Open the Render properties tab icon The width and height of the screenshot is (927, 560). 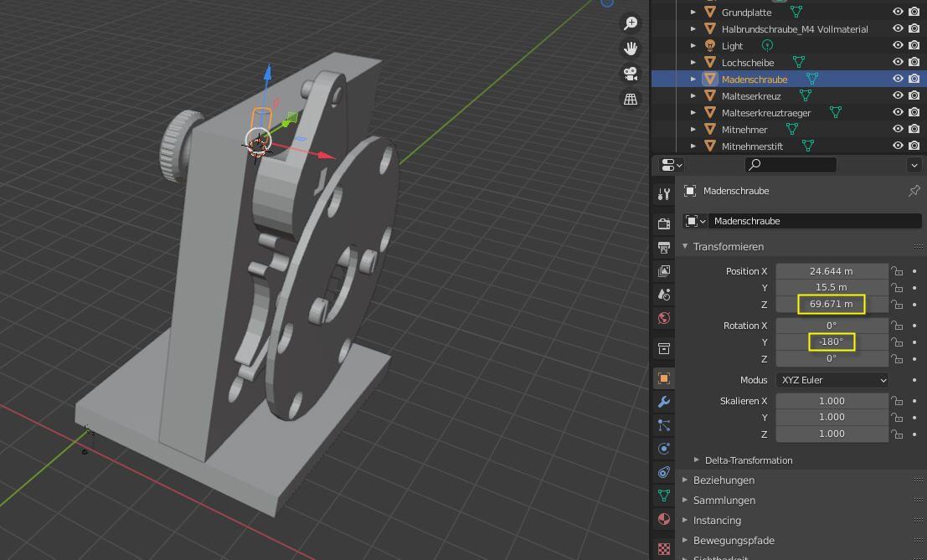[664, 223]
